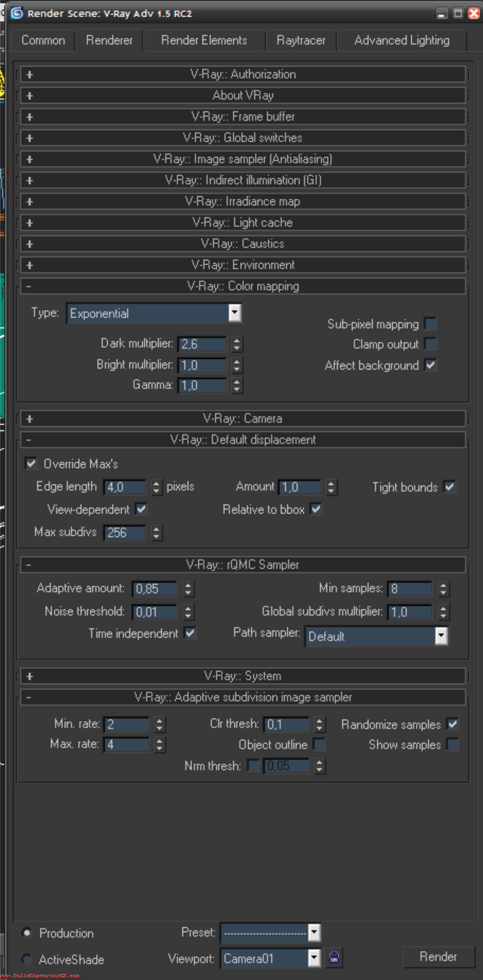Expand the V-Ray Irradiance map rollout
The image size is (483, 980).
point(243,201)
